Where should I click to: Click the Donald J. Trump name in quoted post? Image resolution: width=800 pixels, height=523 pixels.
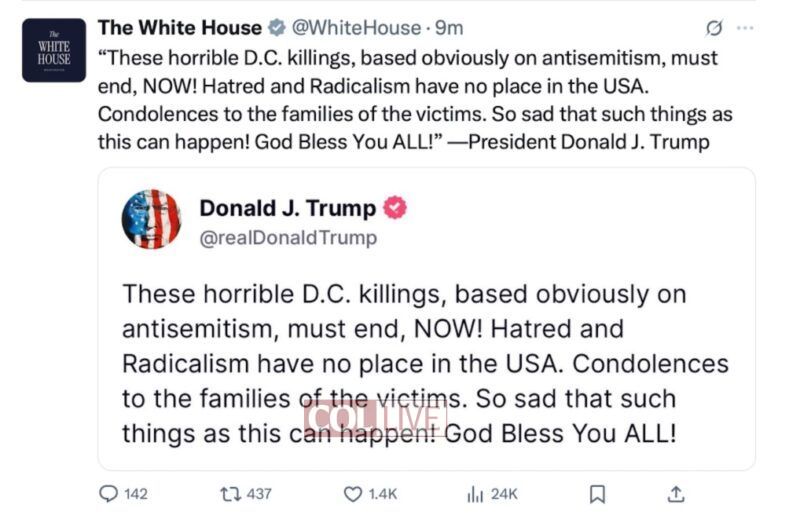tap(288, 208)
